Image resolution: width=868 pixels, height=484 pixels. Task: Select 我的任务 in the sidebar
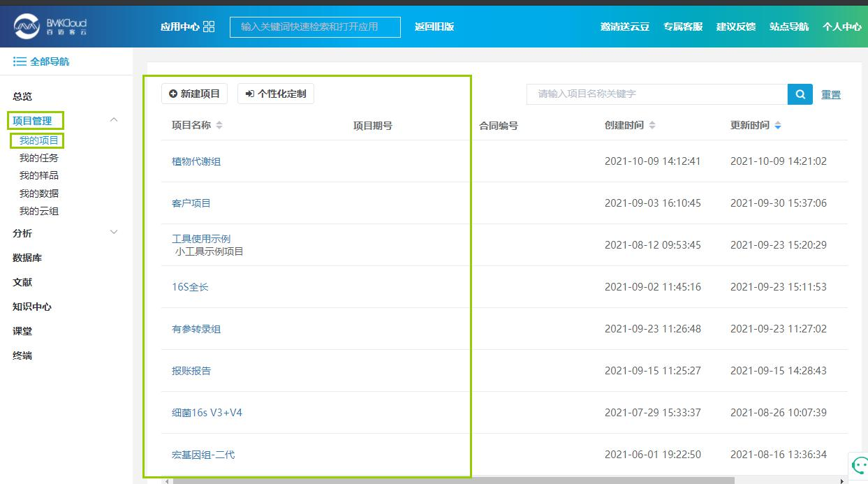coord(39,158)
